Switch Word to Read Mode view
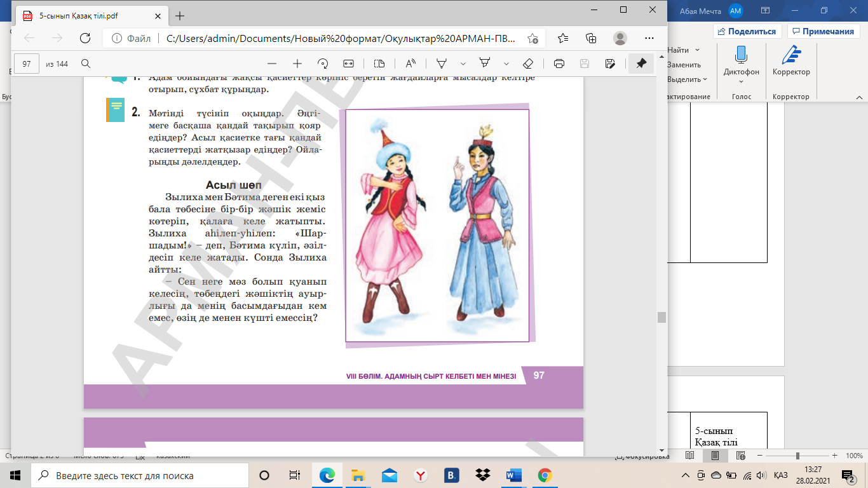 (690, 456)
